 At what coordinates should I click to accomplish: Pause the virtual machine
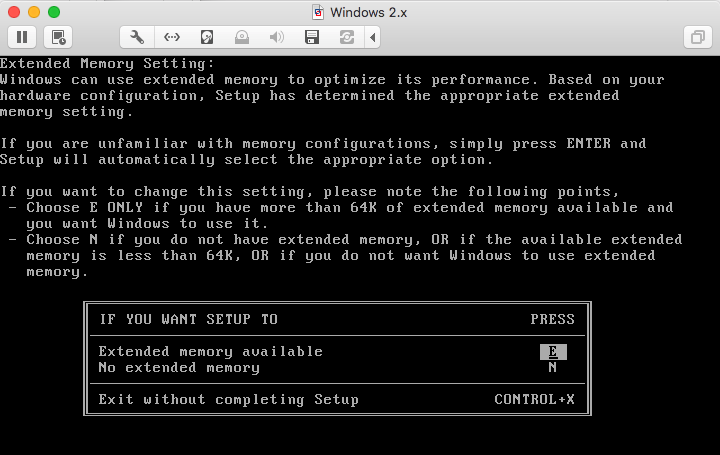[22, 37]
